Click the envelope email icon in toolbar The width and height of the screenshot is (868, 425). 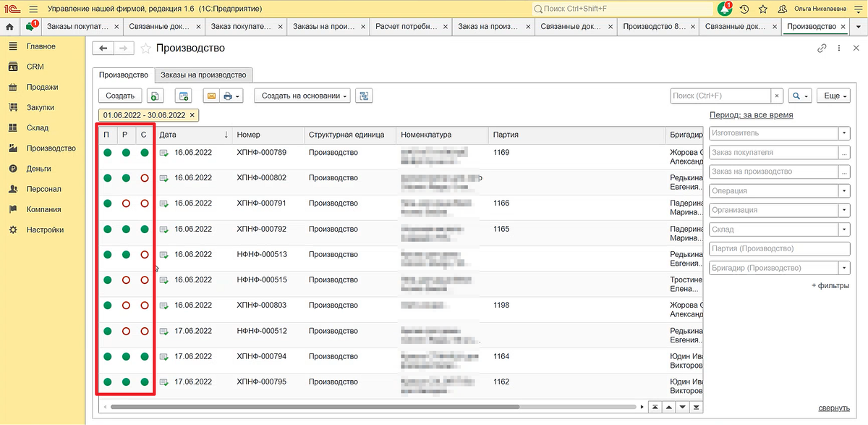pyautogui.click(x=211, y=96)
